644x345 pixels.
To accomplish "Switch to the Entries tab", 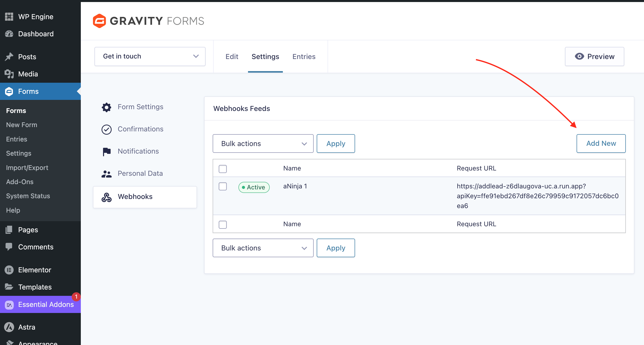I will coord(304,56).
